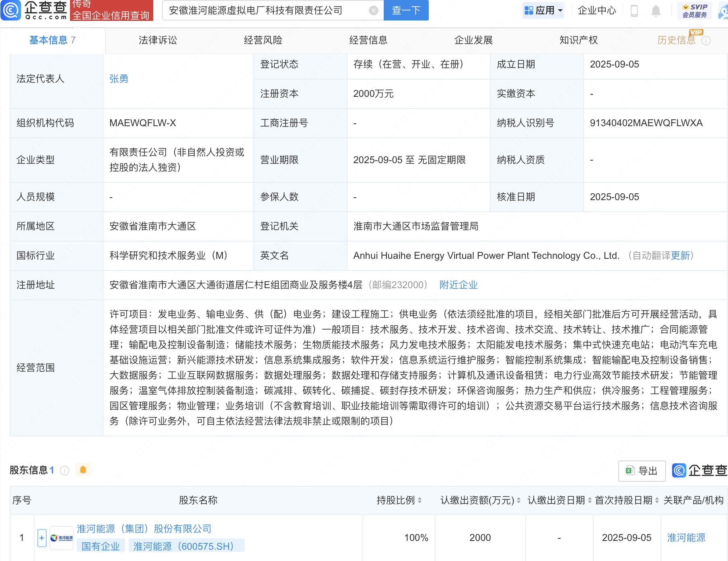The width and height of the screenshot is (728, 561).
Task: Sort by 持股比例 column
Action: [x=420, y=500]
